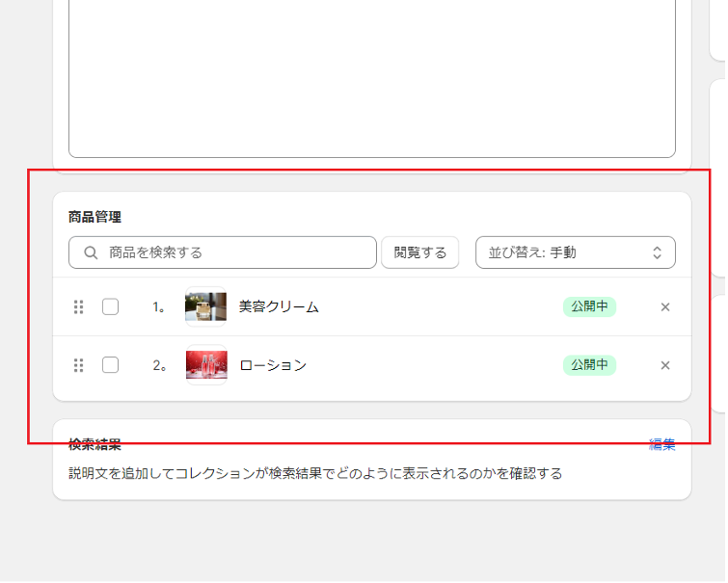Click the 美容クリーム product thumbnail
This screenshot has height=583, width=728.
coord(205,307)
